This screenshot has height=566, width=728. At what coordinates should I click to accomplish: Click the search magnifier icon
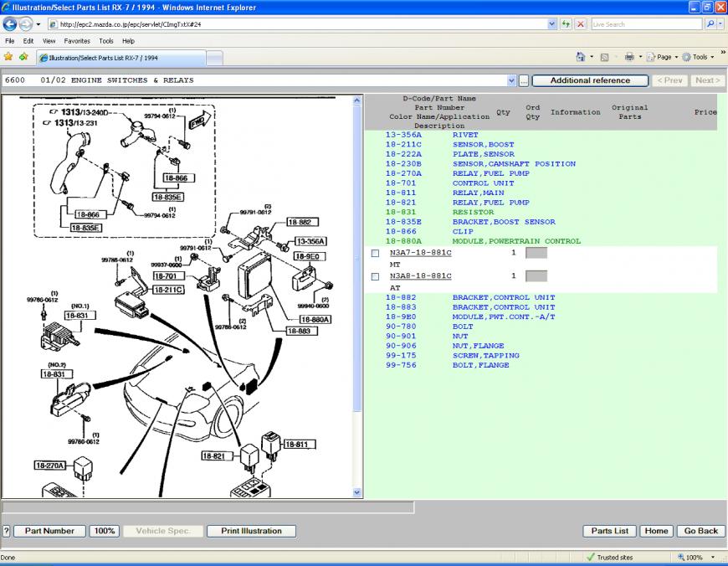pos(710,24)
